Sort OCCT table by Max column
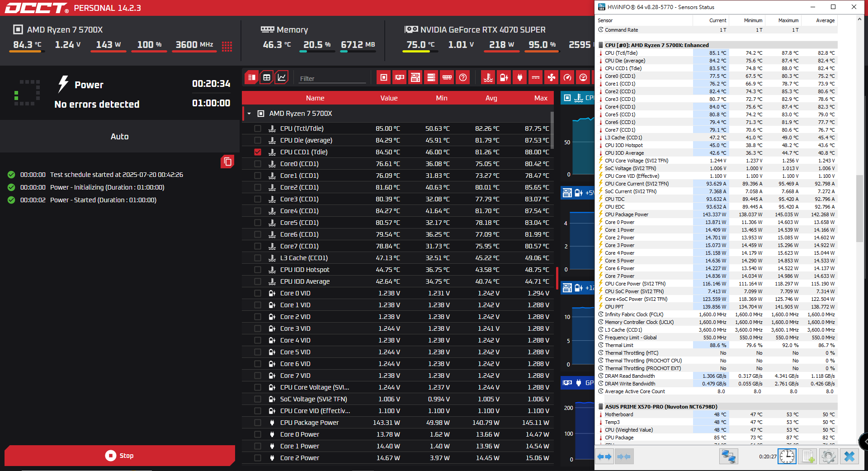Image resolution: width=868 pixels, height=471 pixels. pyautogui.click(x=541, y=98)
